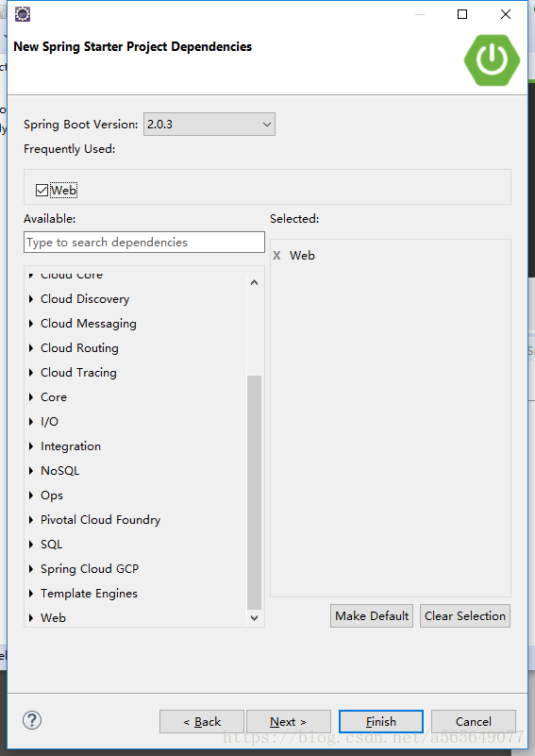Uncheck the Web frequently used checkbox

[x=42, y=190]
